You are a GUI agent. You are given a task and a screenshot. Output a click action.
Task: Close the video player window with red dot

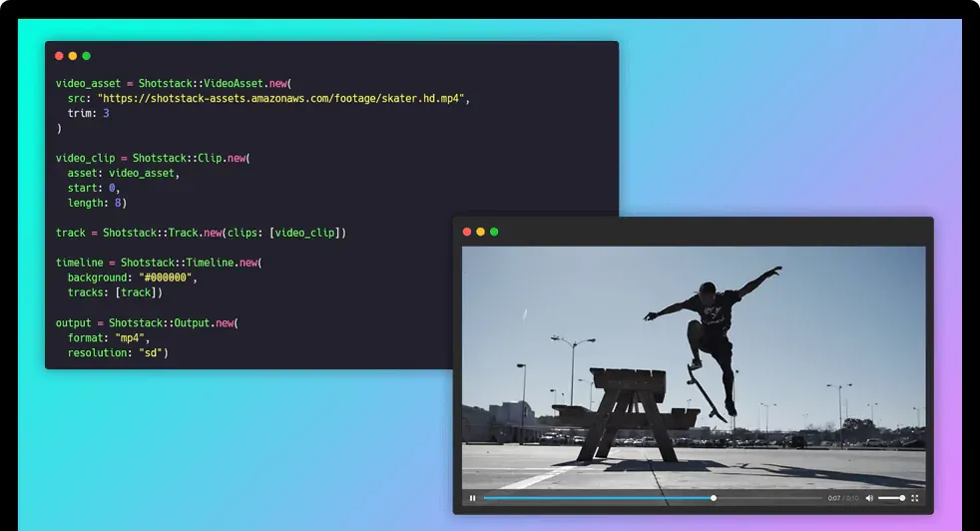tap(467, 232)
